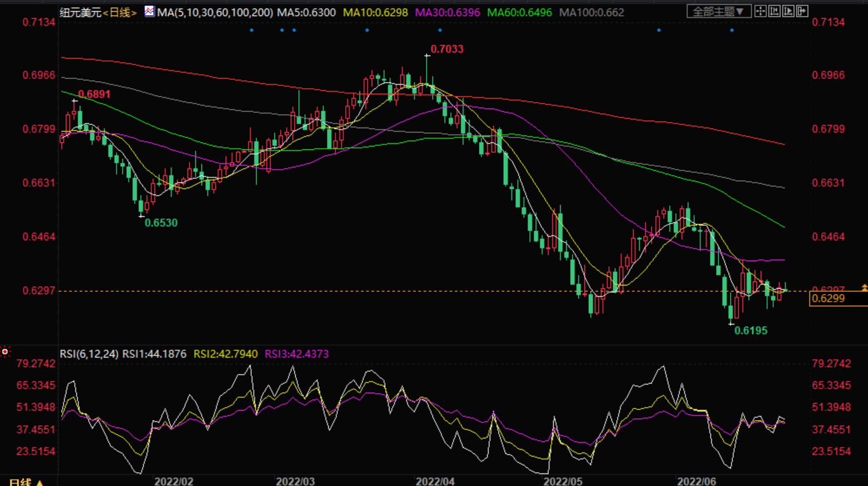Click the 2022/04 date on time axis

tap(435, 481)
